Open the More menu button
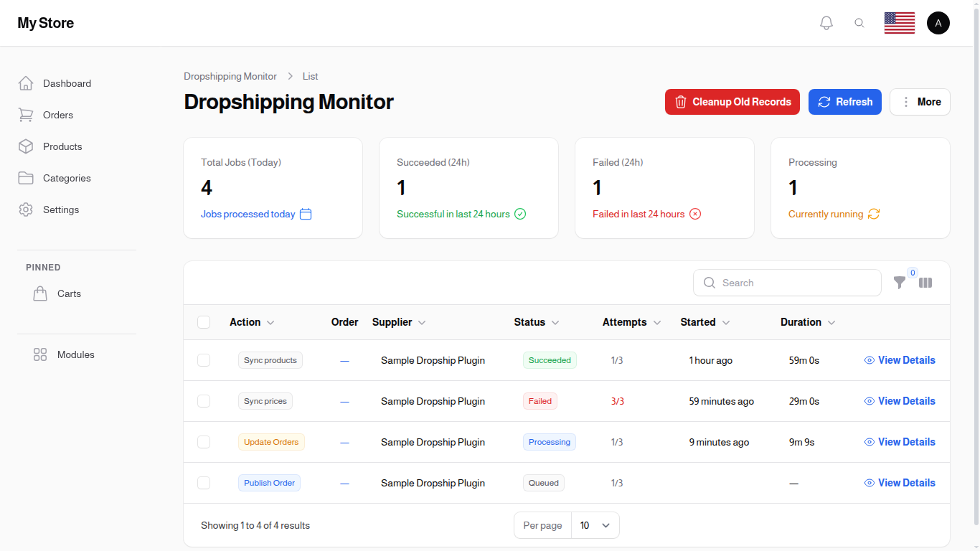980x551 pixels. 920,102
